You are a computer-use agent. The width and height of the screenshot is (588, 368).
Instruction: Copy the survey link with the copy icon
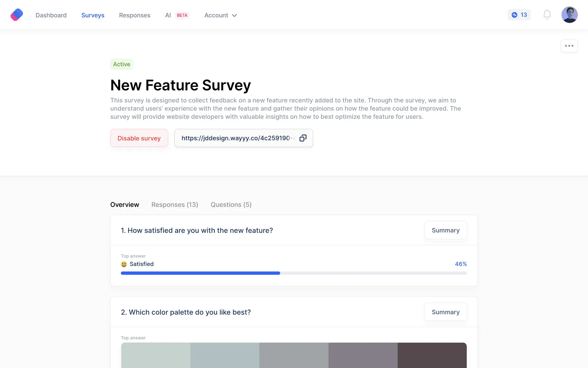tap(303, 138)
